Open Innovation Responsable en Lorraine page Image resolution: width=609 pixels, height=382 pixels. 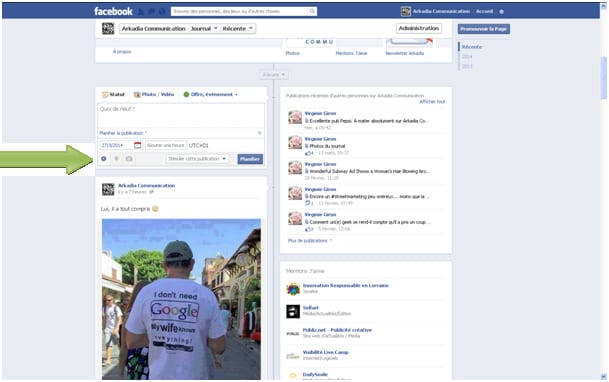click(x=345, y=285)
